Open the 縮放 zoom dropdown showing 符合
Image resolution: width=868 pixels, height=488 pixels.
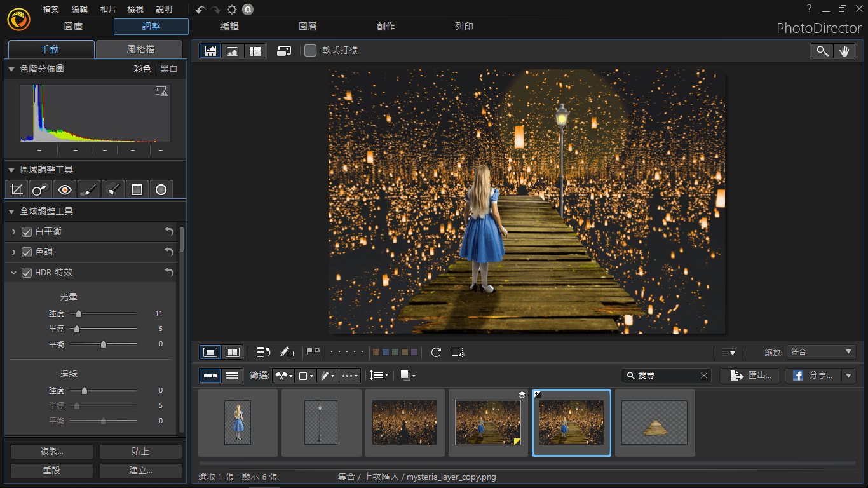[821, 352]
